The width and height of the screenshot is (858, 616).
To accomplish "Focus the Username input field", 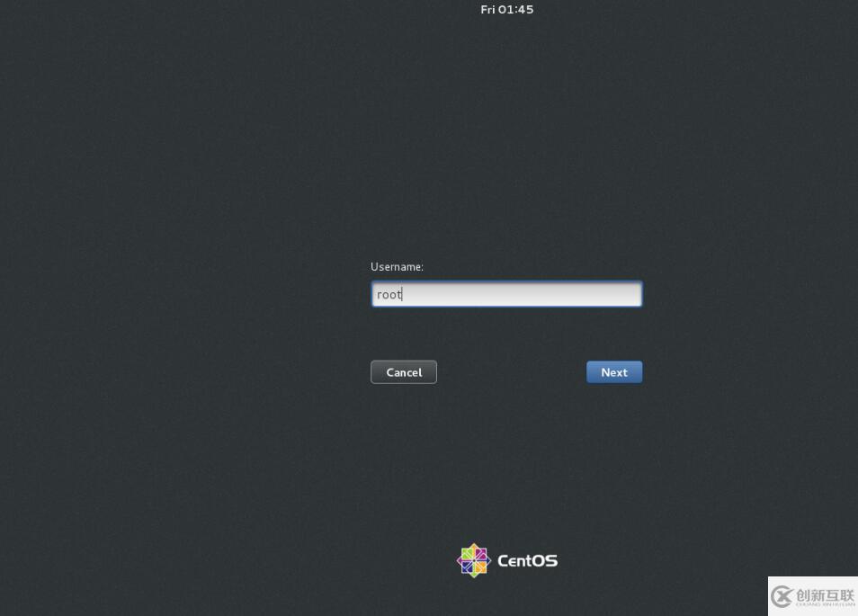I will (506, 294).
